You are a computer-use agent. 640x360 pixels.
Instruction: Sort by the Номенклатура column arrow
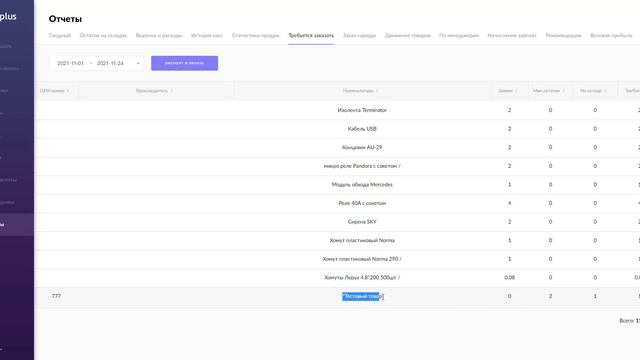coord(377,91)
